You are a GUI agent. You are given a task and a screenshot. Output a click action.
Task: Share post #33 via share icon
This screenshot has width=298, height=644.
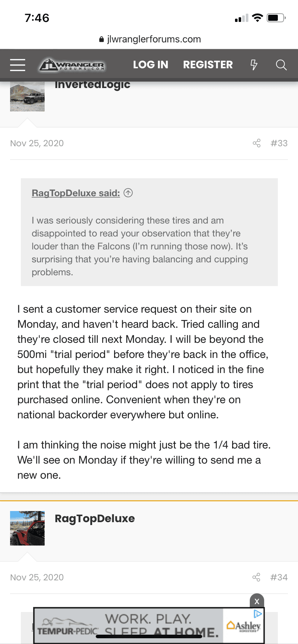257,143
